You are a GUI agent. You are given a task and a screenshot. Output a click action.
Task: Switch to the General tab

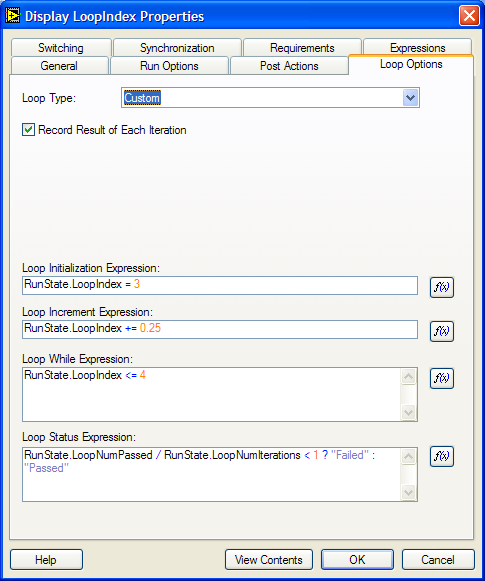59,66
